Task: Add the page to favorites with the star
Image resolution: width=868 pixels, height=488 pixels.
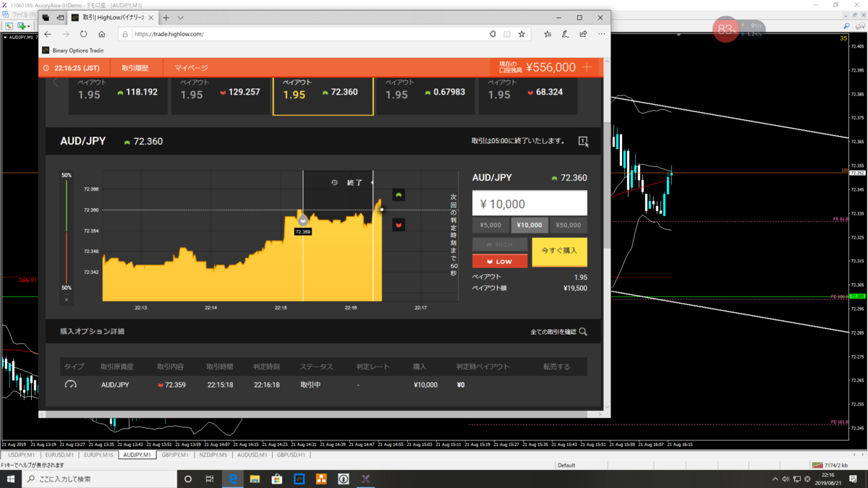Action: pyautogui.click(x=522, y=34)
